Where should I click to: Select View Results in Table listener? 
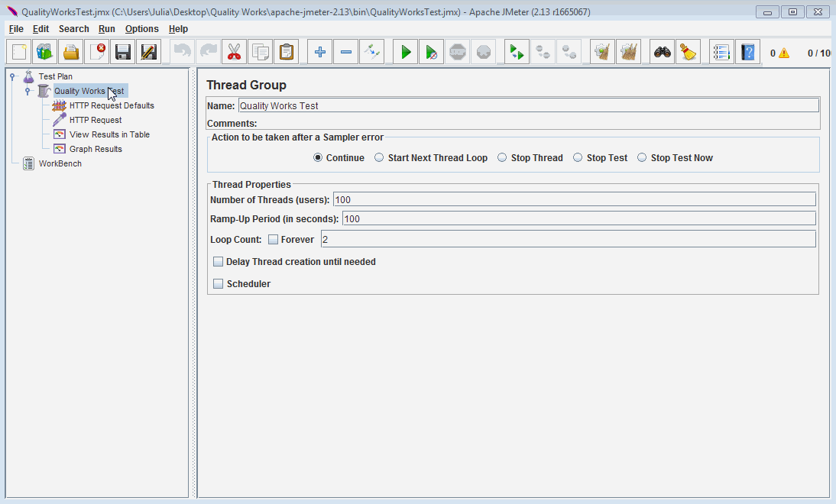pyautogui.click(x=109, y=134)
